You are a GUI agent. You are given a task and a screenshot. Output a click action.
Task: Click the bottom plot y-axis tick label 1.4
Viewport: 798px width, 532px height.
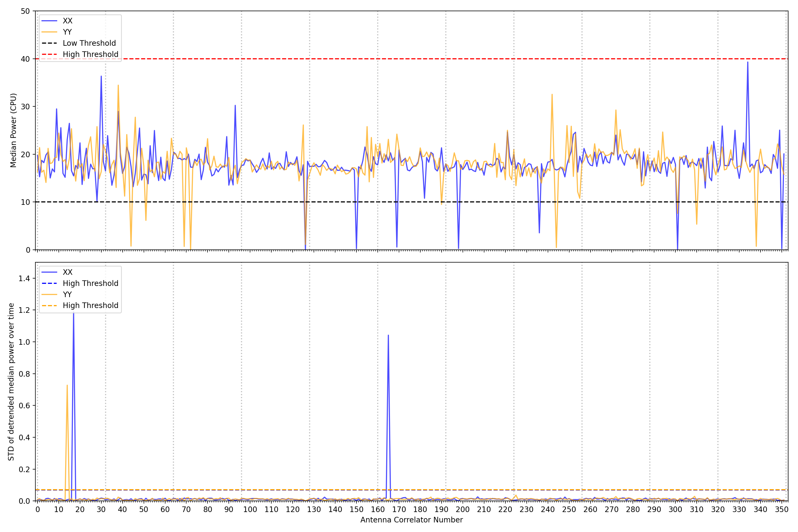24,279
